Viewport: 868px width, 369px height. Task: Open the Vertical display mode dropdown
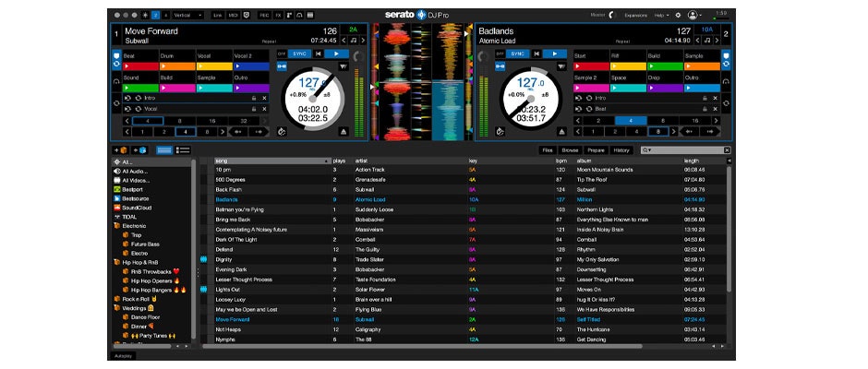[x=187, y=16]
